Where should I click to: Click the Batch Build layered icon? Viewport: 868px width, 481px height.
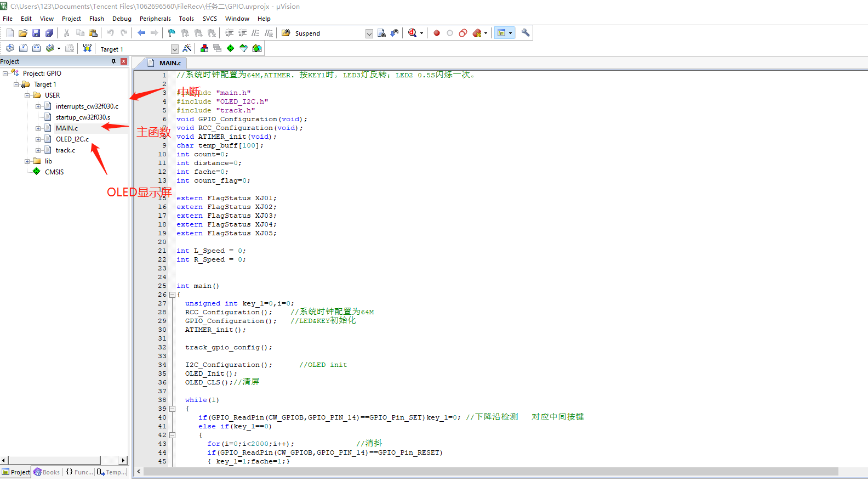click(50, 48)
